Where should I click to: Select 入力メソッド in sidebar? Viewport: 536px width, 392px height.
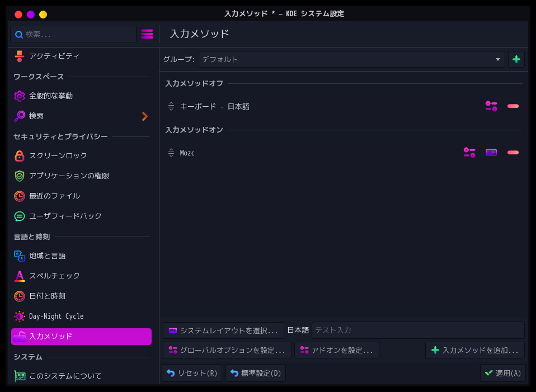click(x=81, y=337)
